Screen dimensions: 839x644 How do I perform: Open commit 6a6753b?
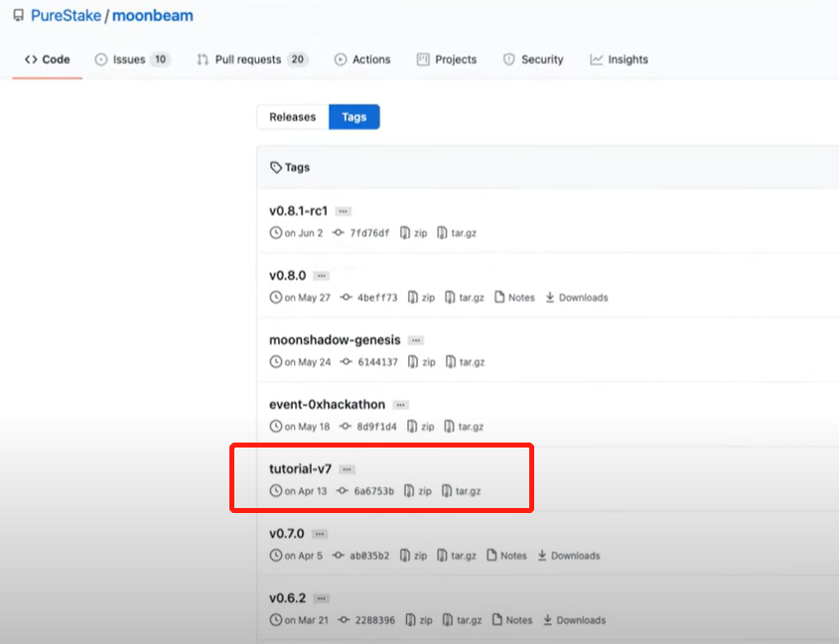click(x=365, y=491)
